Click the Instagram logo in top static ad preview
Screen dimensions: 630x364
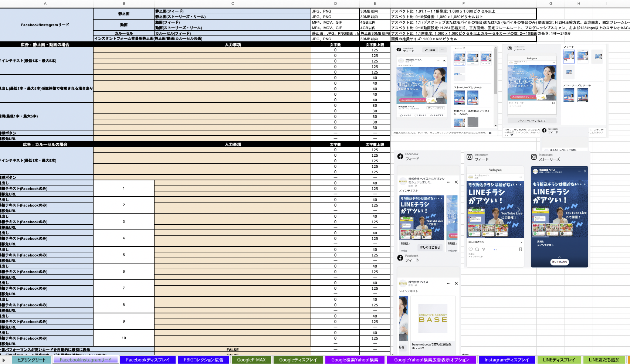510,48
